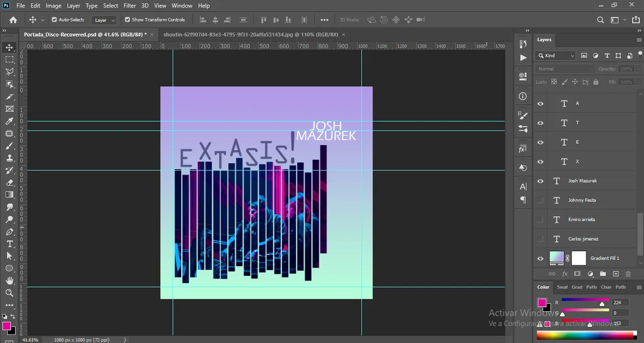Viewport: 644px width, 343px height.
Task: Open the search magnifier in options bar
Action: click(x=600, y=20)
